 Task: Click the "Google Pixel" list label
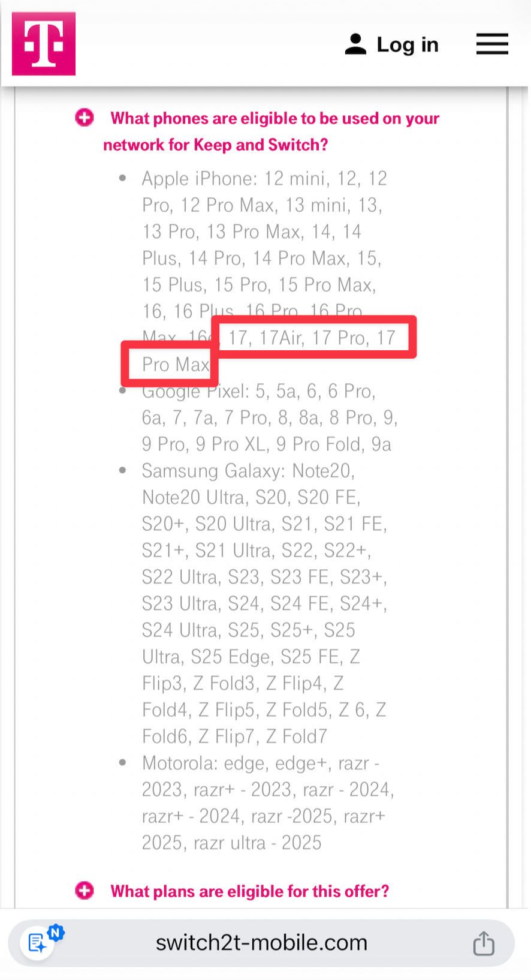195,392
